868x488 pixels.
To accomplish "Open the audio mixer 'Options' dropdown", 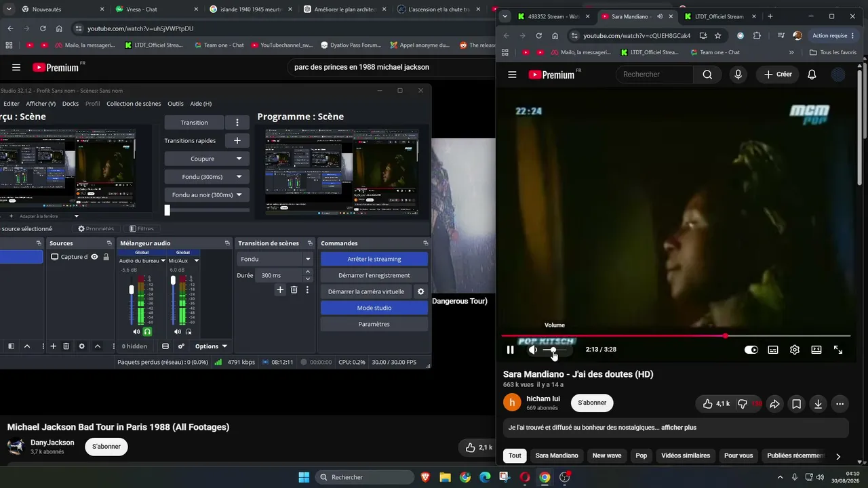I will [x=211, y=346].
